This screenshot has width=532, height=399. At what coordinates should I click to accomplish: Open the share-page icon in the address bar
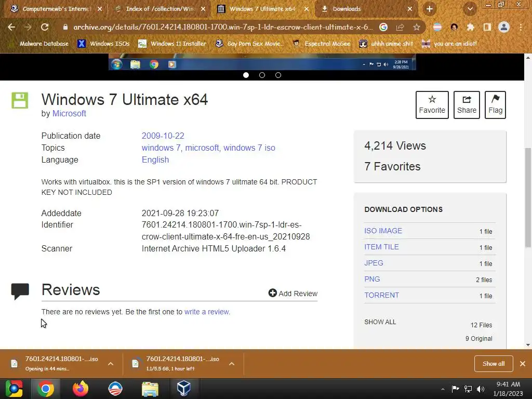(400, 27)
